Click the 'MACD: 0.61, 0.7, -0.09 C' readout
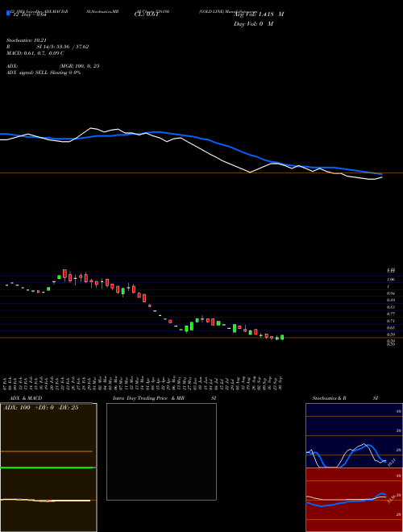Viewport: 403px width, 532px height. 35,53
